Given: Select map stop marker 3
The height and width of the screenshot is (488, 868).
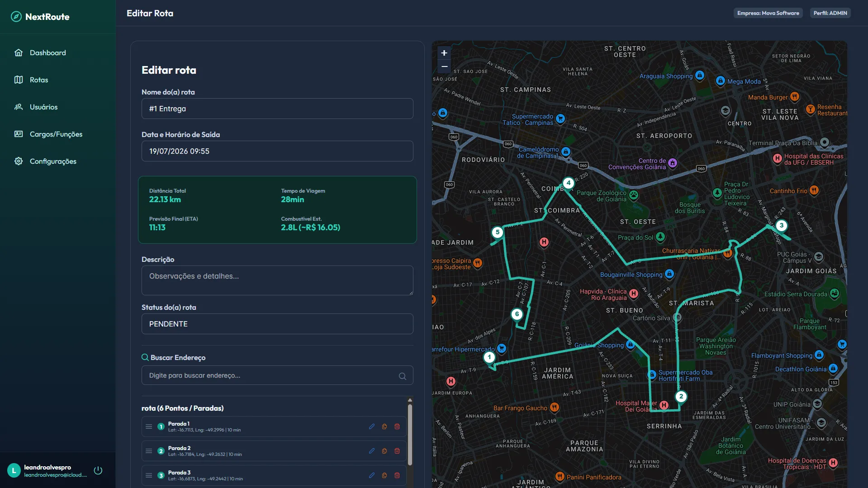Looking at the screenshot, I should (781, 226).
